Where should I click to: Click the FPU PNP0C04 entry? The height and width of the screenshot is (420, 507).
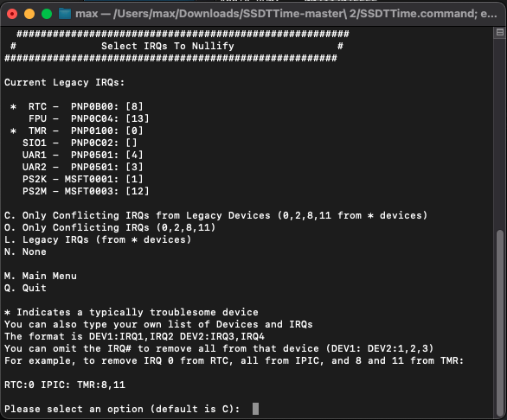pyautogui.click(x=89, y=118)
